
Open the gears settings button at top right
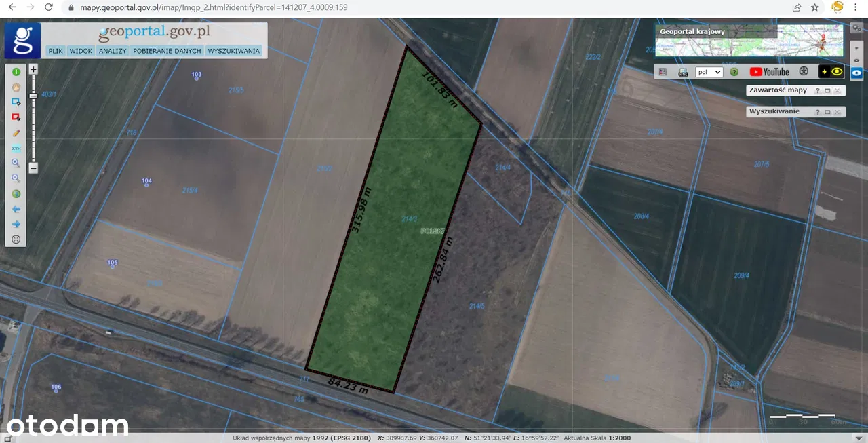point(856,28)
